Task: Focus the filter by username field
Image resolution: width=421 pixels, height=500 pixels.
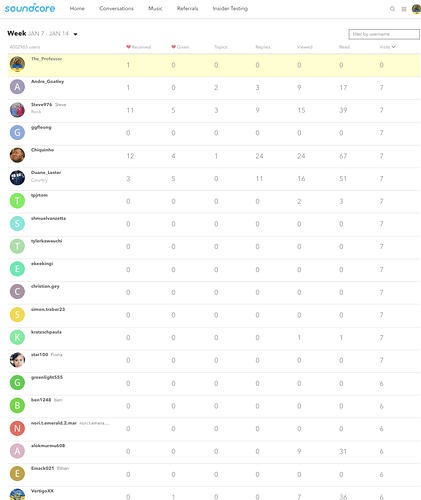Action: (x=384, y=34)
